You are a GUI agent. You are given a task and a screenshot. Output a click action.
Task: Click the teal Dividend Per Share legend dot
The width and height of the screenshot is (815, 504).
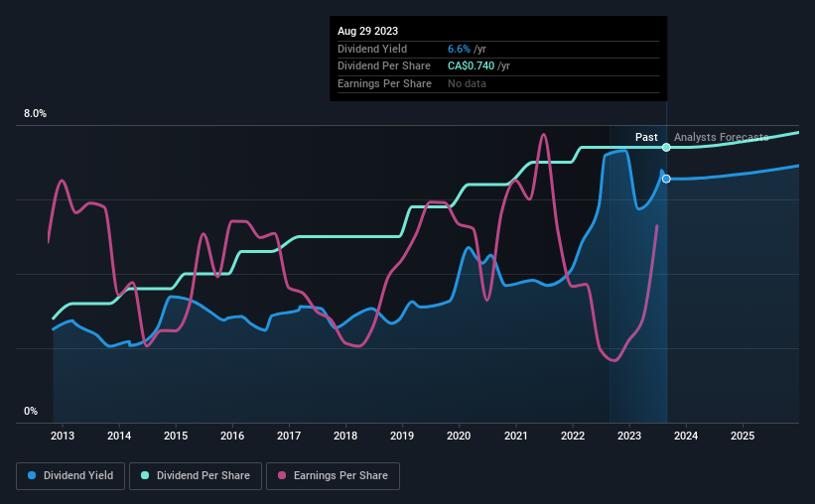[145, 475]
